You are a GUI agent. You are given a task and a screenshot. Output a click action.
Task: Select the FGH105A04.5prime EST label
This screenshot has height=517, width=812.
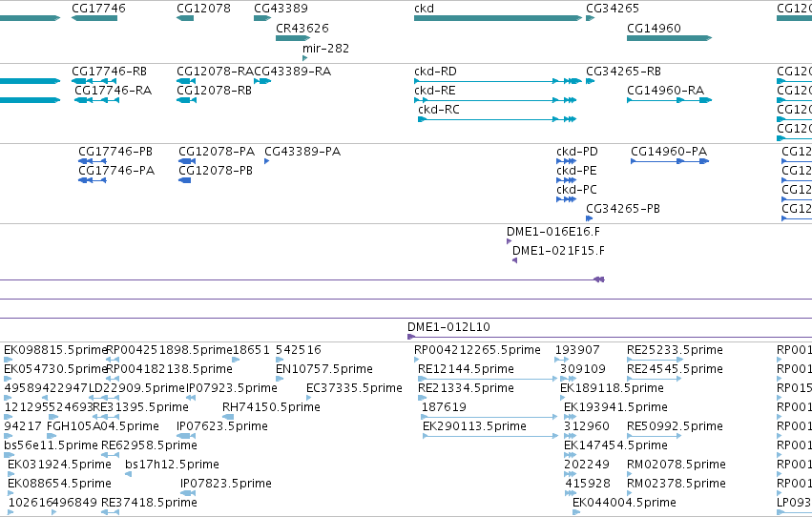(x=103, y=426)
